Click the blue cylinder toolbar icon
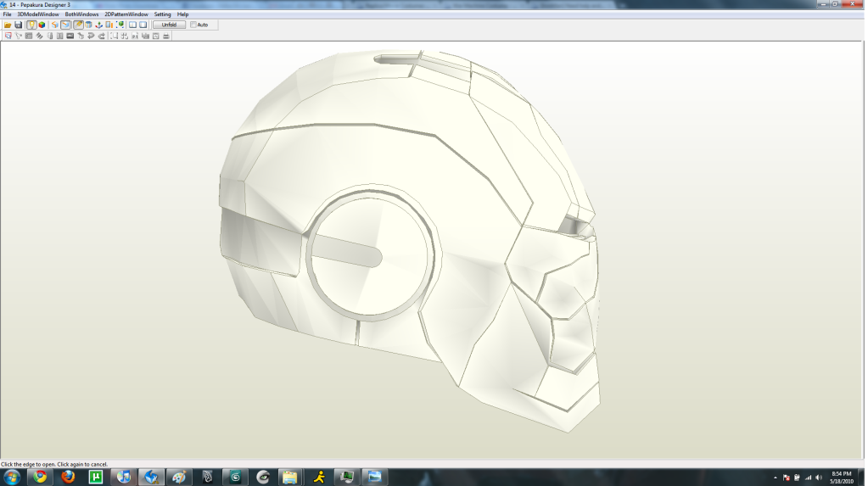The image size is (868, 486). coord(88,25)
